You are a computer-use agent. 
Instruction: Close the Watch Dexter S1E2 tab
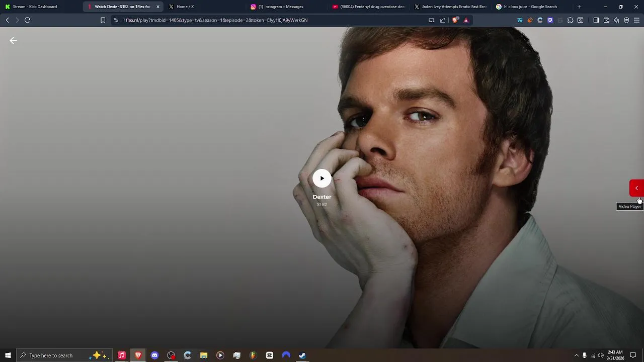(158, 7)
